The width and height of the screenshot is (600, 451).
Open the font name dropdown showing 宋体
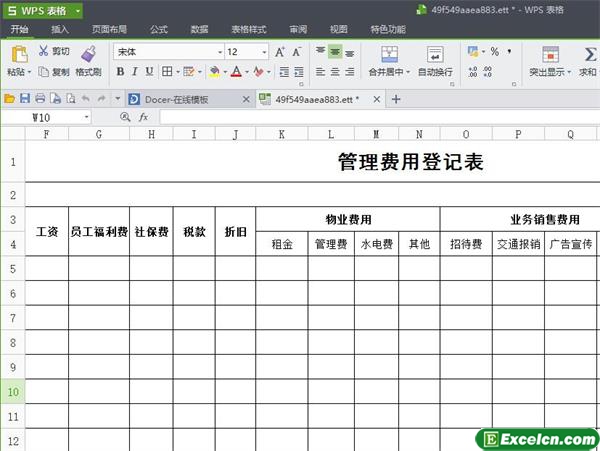220,51
